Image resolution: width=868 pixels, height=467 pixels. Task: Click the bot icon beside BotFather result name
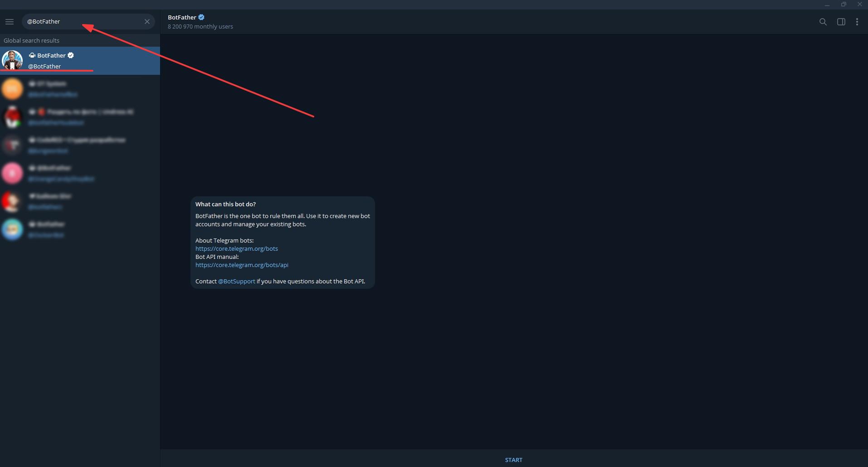tap(32, 55)
